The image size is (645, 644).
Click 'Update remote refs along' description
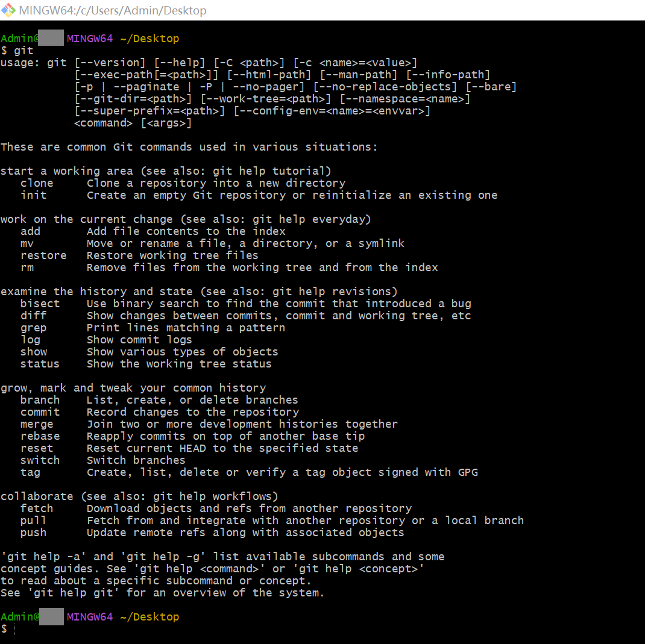click(x=245, y=533)
